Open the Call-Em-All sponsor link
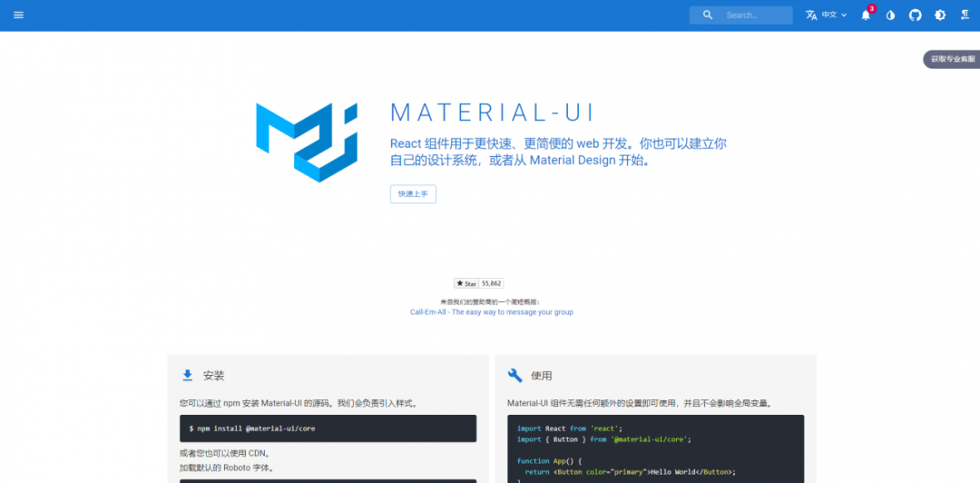 491,312
